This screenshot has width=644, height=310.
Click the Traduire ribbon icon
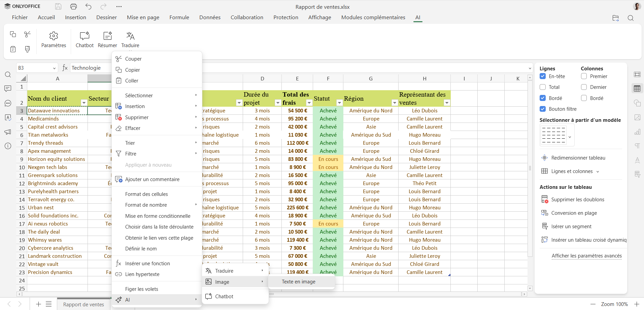click(x=130, y=36)
